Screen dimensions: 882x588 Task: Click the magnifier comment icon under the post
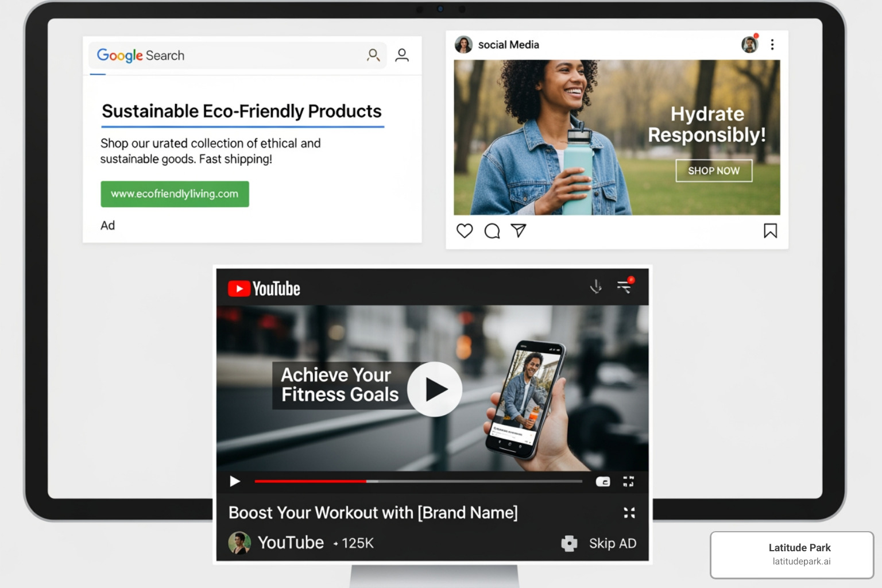tap(492, 231)
